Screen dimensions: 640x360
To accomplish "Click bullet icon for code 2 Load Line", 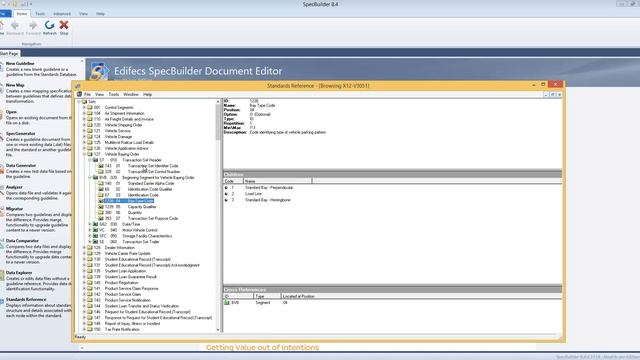I will (x=226, y=194).
